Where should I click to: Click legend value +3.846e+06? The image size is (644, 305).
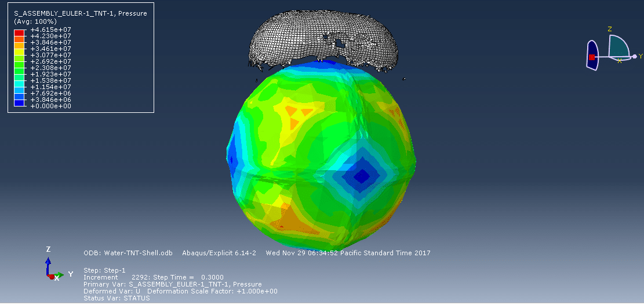tap(52, 100)
